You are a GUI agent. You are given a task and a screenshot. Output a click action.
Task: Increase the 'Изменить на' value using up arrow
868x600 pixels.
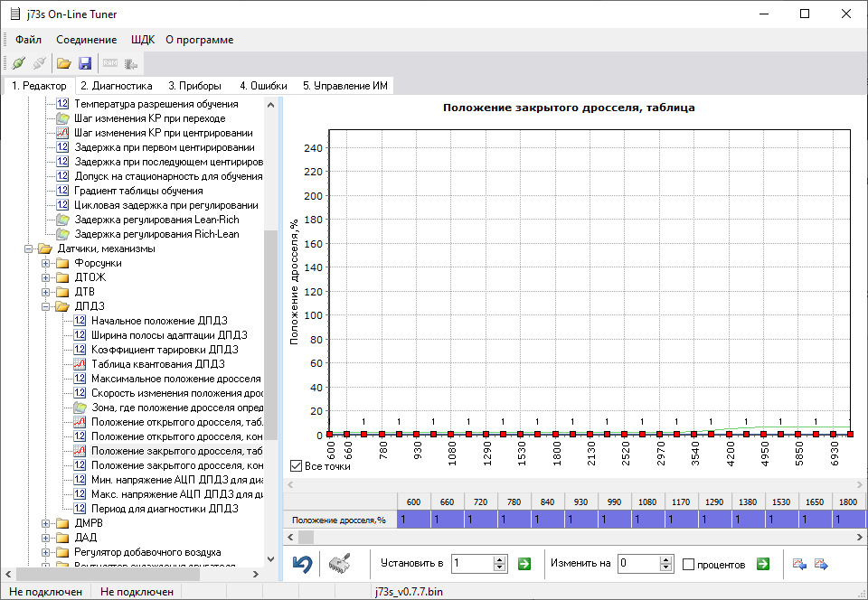click(667, 559)
